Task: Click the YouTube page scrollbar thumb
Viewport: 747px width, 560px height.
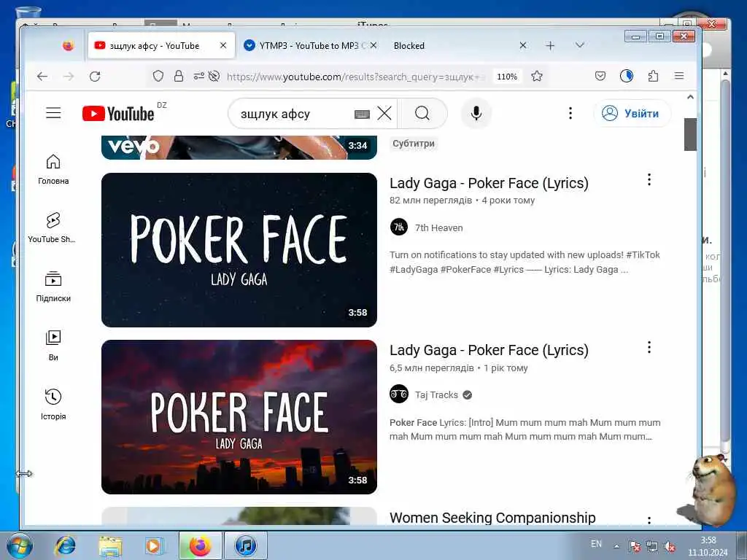Action: 690,134
